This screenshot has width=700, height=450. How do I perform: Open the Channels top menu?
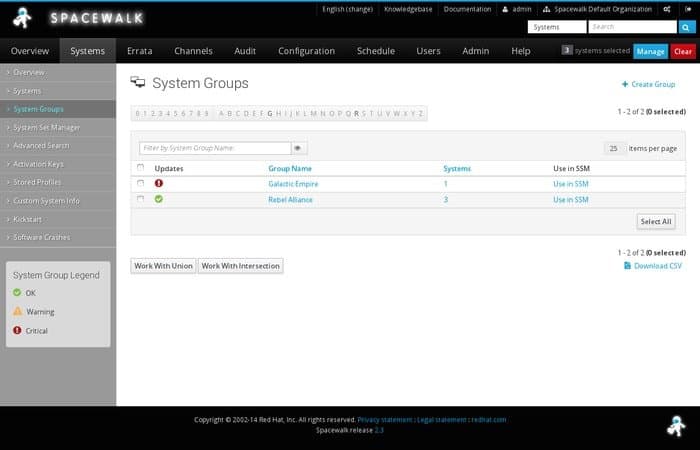(193, 51)
